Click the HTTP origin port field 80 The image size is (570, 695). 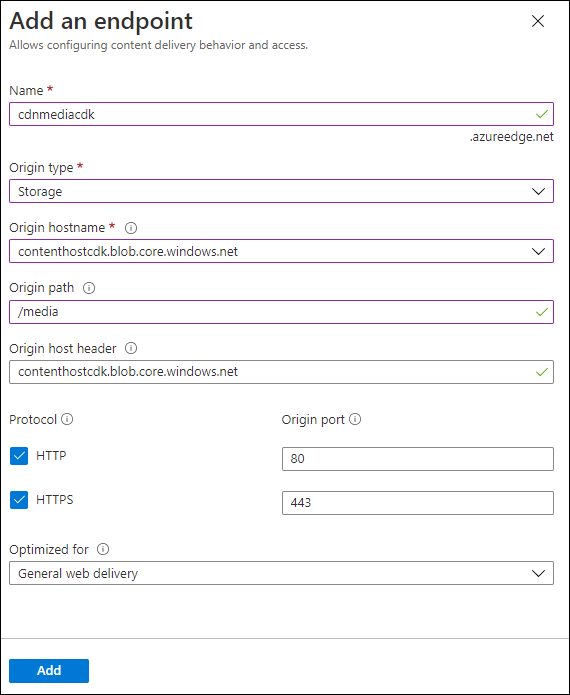pyautogui.click(x=418, y=459)
